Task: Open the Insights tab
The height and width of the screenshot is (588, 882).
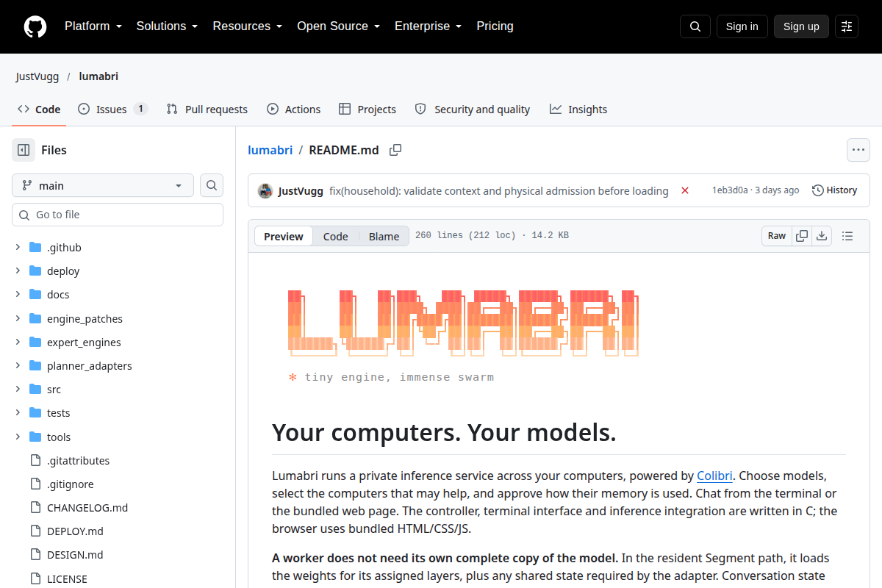Action: (578, 110)
